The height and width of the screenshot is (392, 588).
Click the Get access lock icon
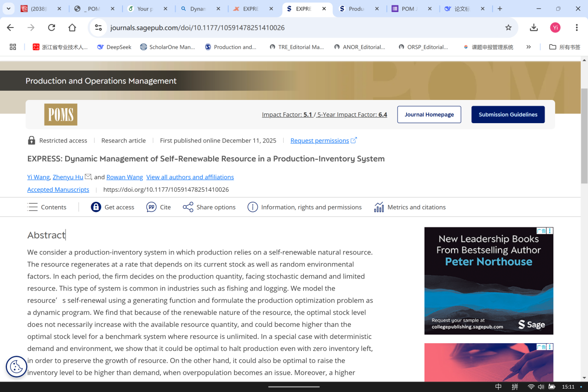96,207
